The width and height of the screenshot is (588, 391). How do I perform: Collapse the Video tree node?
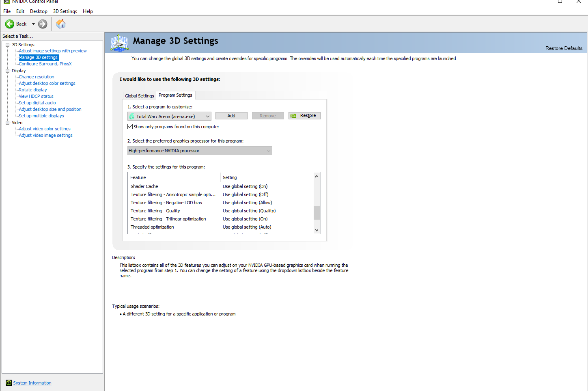tap(8, 123)
